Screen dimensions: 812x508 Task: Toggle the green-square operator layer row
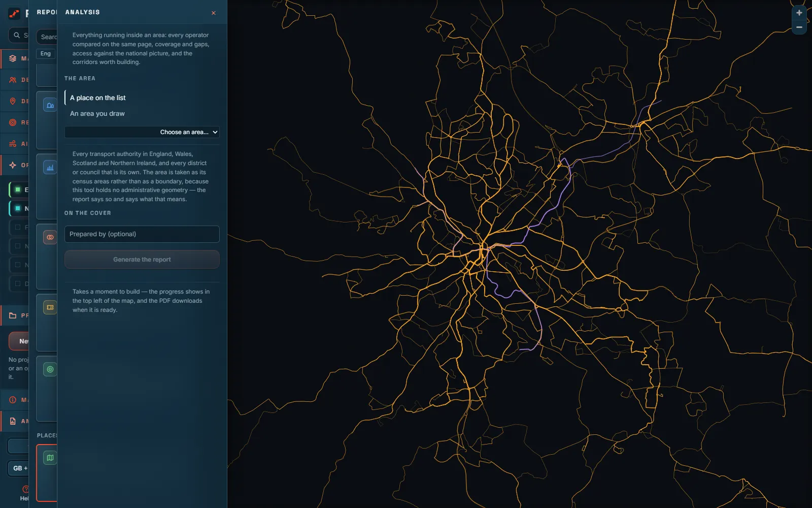19,189
